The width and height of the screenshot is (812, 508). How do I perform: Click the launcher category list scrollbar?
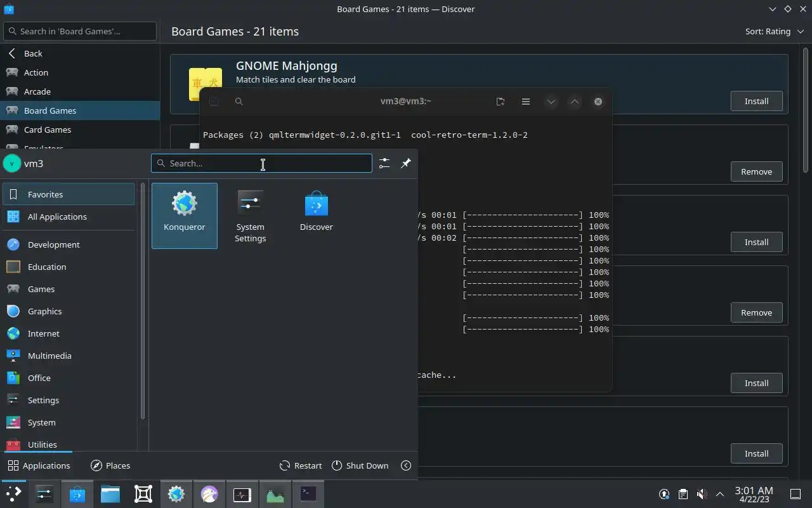pos(143,302)
